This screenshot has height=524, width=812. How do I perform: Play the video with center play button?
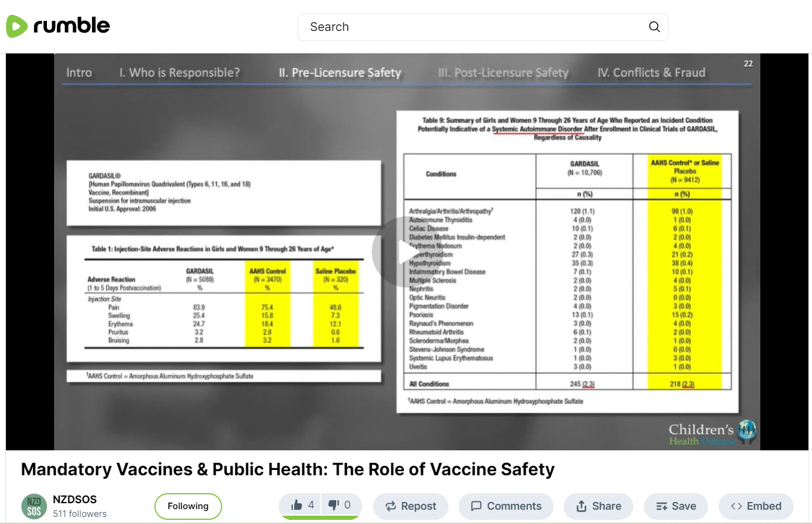pos(406,252)
